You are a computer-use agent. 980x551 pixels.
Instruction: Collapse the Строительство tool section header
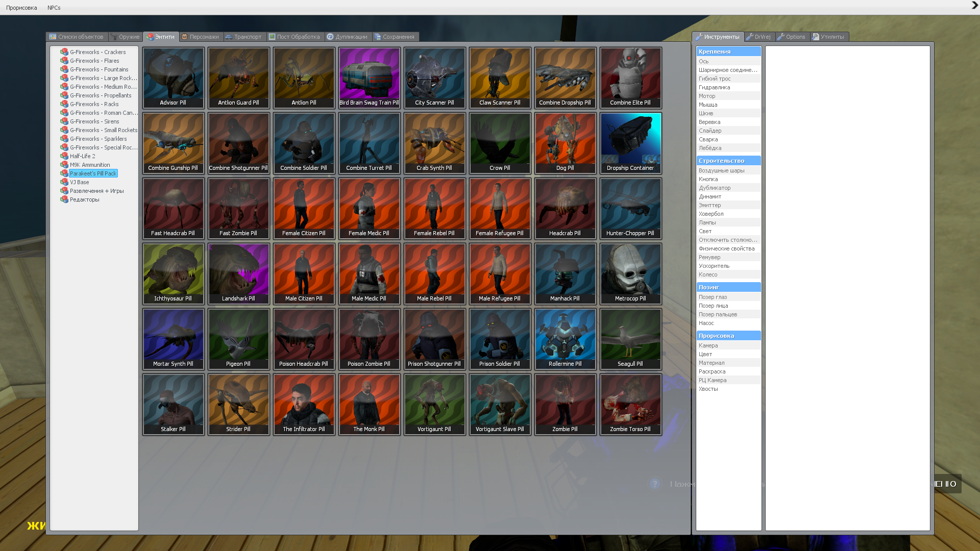[728, 161]
